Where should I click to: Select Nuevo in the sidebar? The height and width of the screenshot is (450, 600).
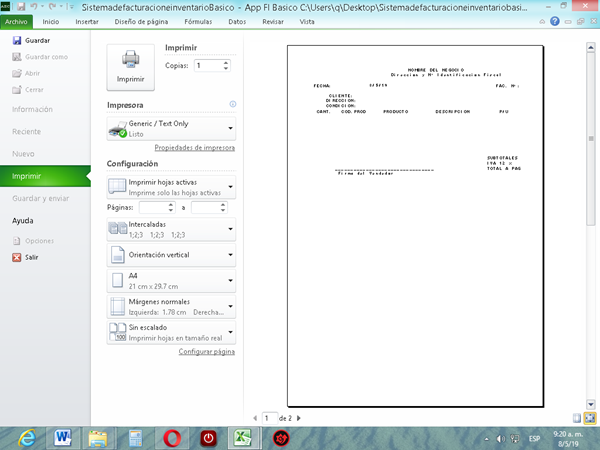click(23, 154)
